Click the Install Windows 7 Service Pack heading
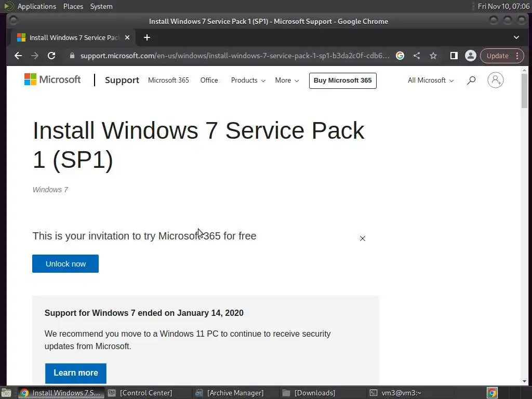Viewport: 532px width, 399px height. pos(198,145)
